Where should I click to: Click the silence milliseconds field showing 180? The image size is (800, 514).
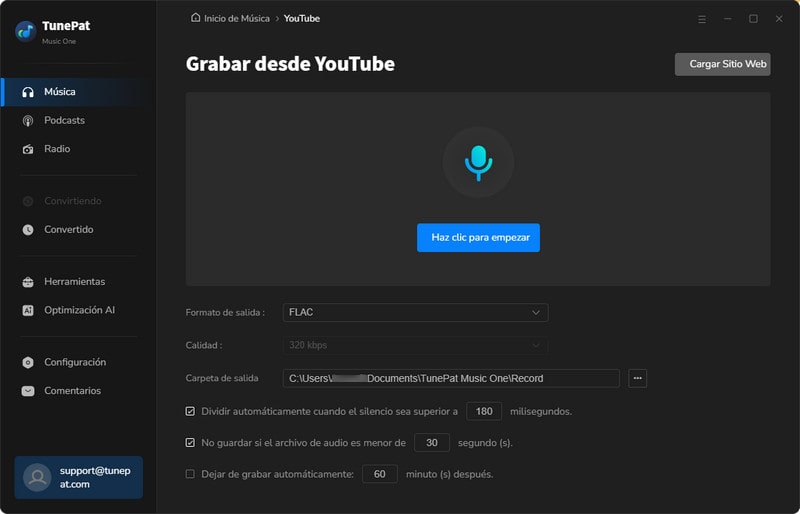[x=484, y=411]
